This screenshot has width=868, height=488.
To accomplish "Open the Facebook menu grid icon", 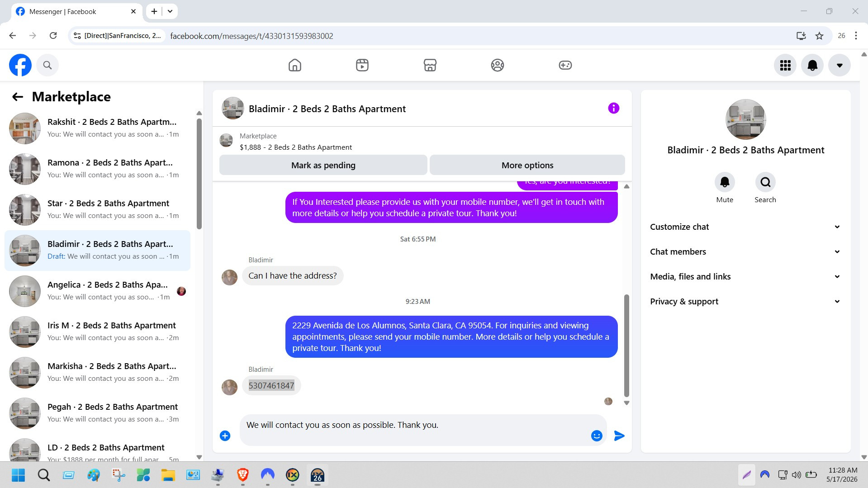I will [x=785, y=66].
